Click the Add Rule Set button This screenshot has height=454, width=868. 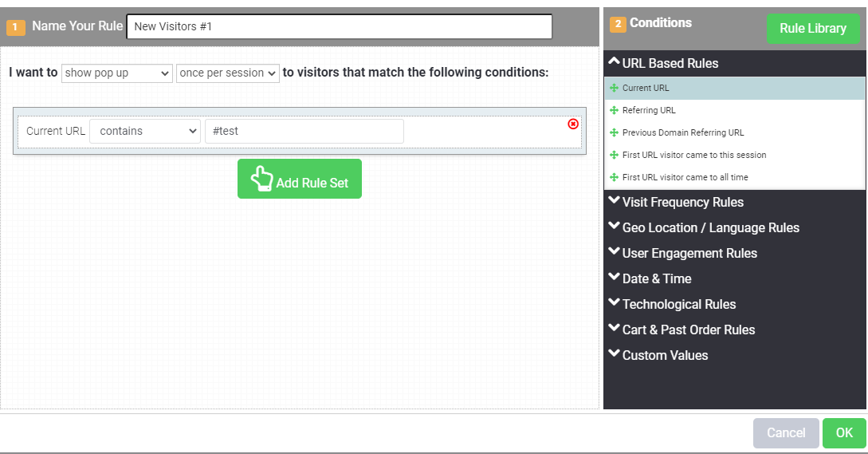click(300, 179)
